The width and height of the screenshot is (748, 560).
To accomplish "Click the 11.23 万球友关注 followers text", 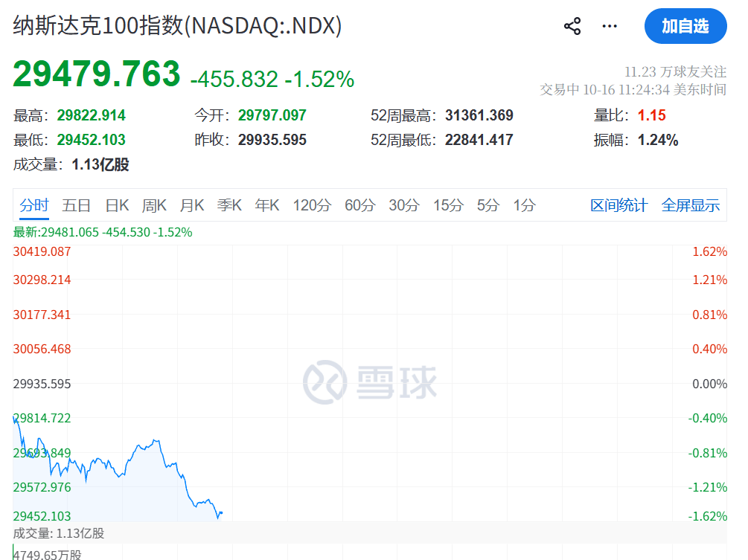I will (676, 72).
